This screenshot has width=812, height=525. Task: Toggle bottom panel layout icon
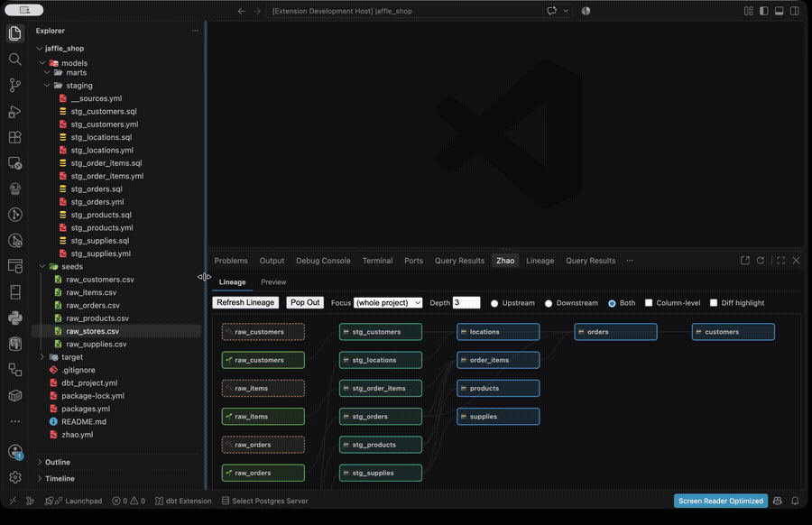point(779,11)
